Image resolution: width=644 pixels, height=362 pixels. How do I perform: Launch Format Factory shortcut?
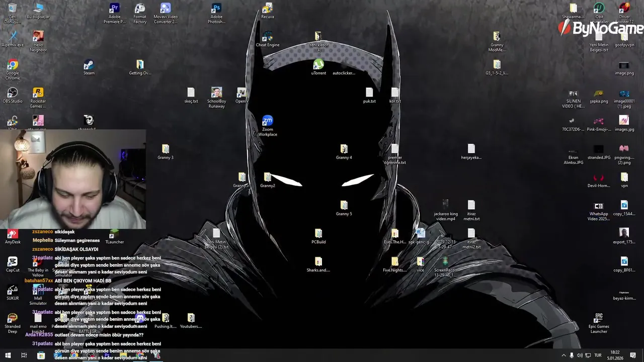140,13
